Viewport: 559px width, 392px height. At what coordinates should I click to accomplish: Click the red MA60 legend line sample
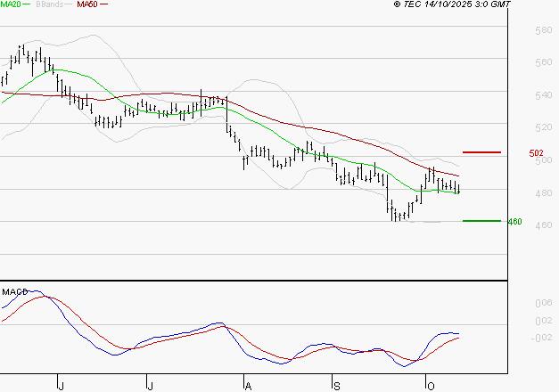coord(104,4)
